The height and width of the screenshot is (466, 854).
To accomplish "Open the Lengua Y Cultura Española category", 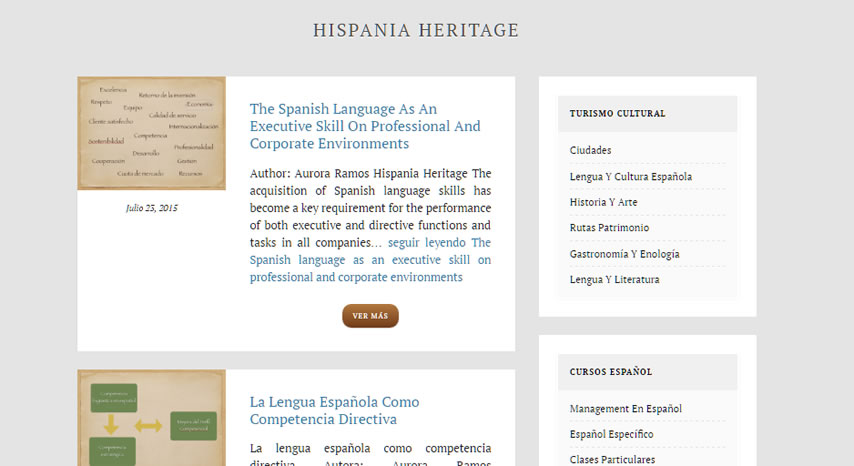I will click(631, 176).
